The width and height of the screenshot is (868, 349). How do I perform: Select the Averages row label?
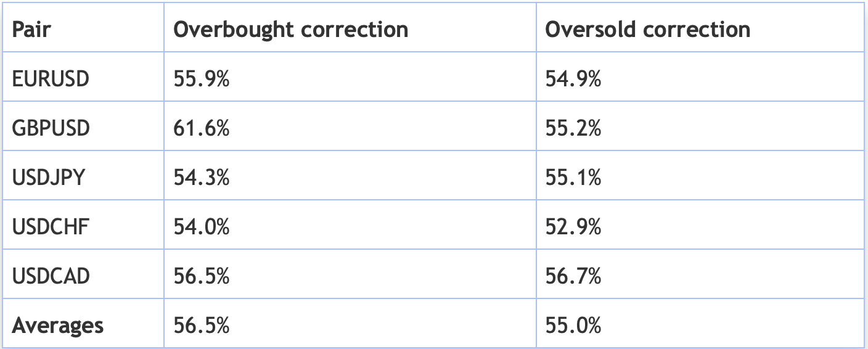click(x=58, y=325)
